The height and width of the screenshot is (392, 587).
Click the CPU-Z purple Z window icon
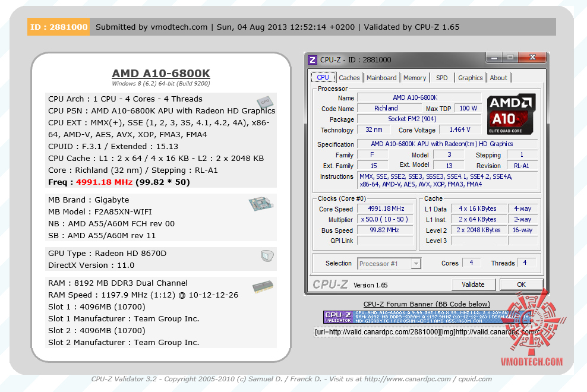click(x=313, y=60)
